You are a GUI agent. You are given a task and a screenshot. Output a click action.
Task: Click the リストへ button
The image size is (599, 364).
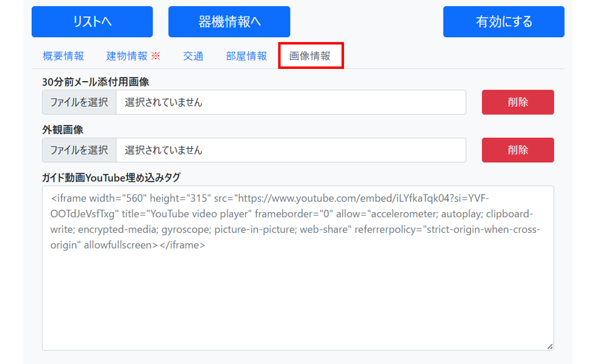click(x=92, y=22)
